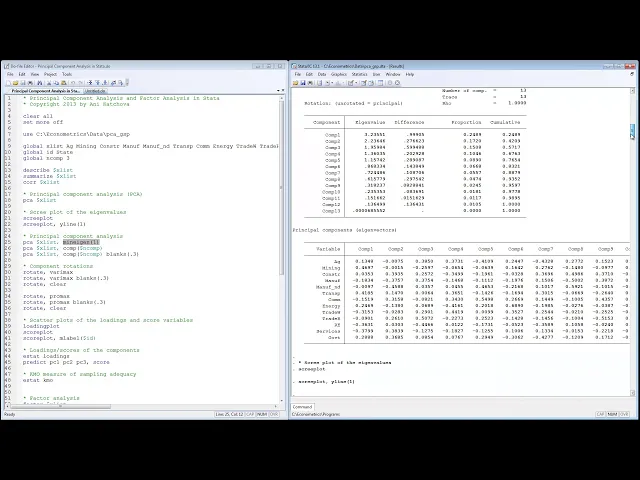Open Help menu in Stata window
640x480 pixels.
[410, 74]
